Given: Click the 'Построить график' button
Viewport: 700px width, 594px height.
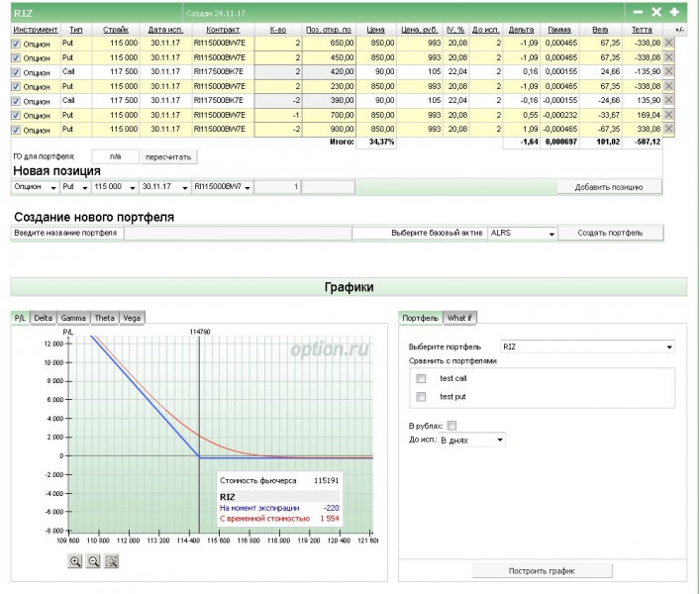Looking at the screenshot, I should coord(542,571).
